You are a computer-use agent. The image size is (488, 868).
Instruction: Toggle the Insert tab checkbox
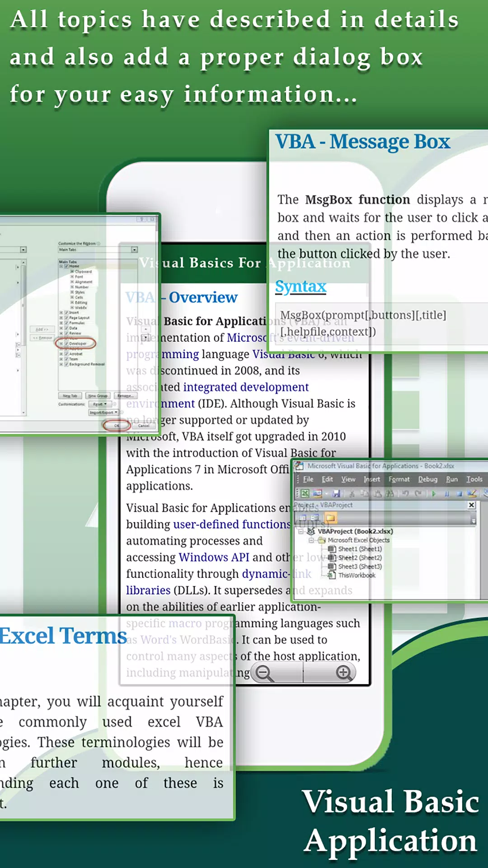(x=66, y=312)
